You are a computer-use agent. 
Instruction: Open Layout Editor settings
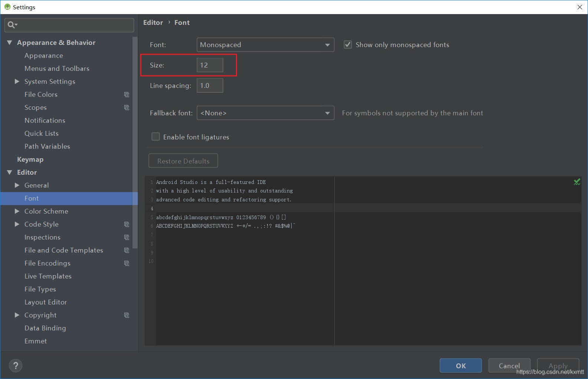pos(46,302)
